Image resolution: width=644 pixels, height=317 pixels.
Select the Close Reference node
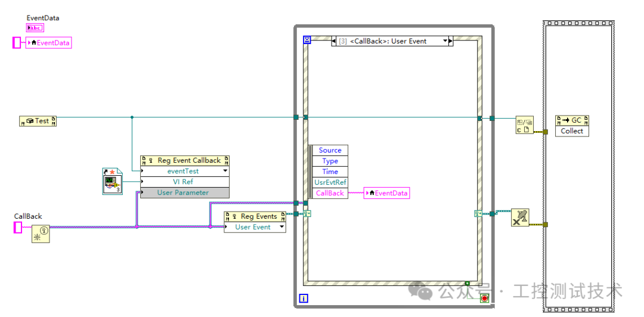525,125
